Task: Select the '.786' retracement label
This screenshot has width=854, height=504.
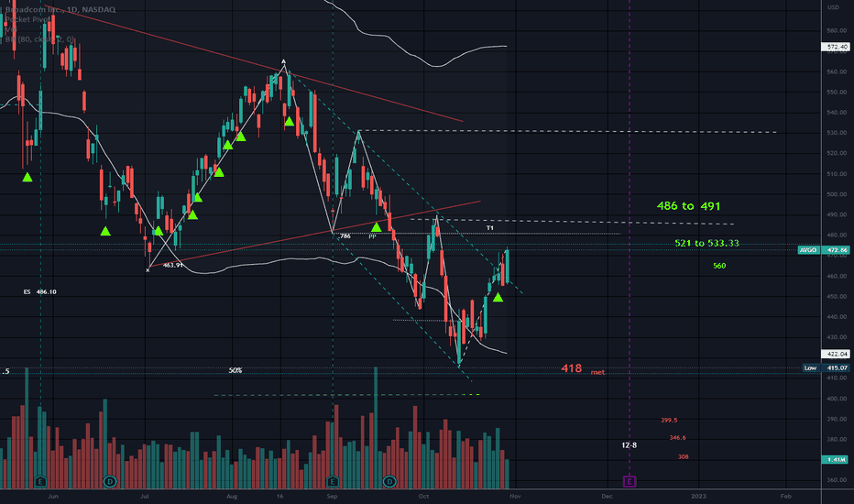Action: coord(345,236)
